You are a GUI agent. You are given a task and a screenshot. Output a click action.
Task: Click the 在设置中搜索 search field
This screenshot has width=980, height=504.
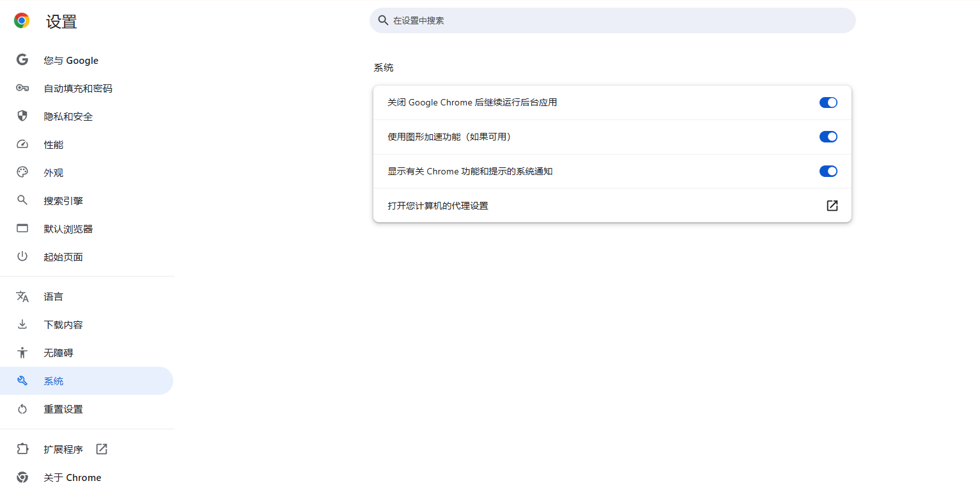tap(612, 20)
